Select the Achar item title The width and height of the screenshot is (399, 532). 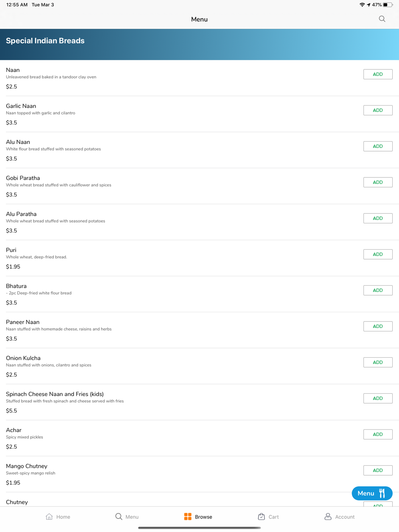[14, 430]
